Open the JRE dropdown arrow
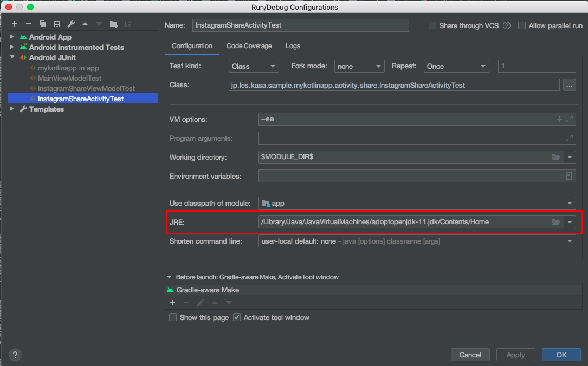 570,222
